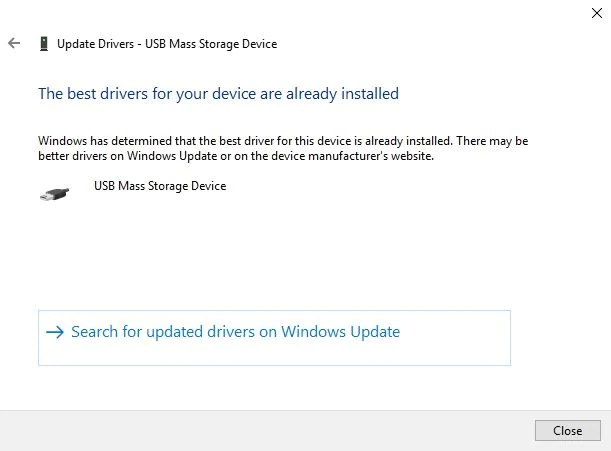Click the words 'already installed' in the heading
Screen dimensions: 611x451
342,94
